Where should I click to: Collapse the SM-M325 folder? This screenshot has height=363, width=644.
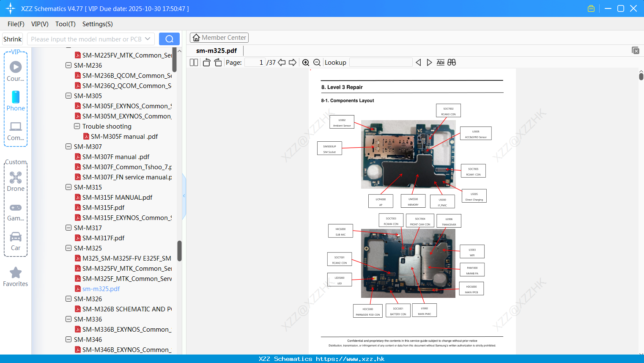(69, 248)
